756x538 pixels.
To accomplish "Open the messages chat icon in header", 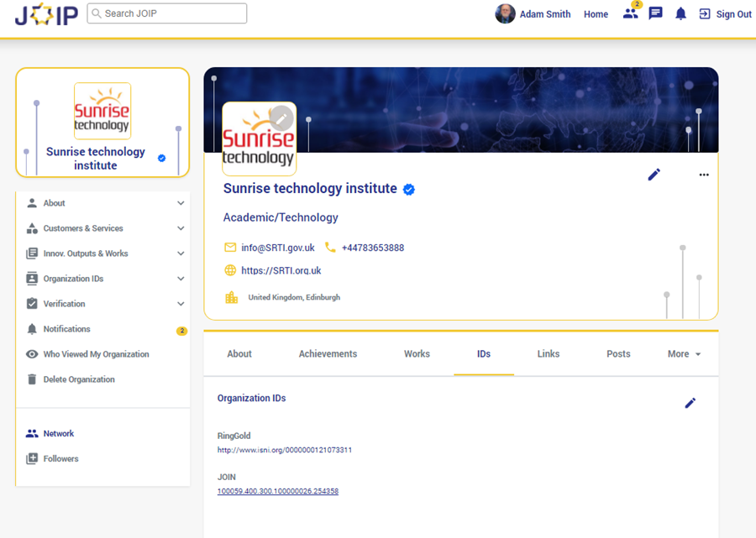I will (656, 13).
